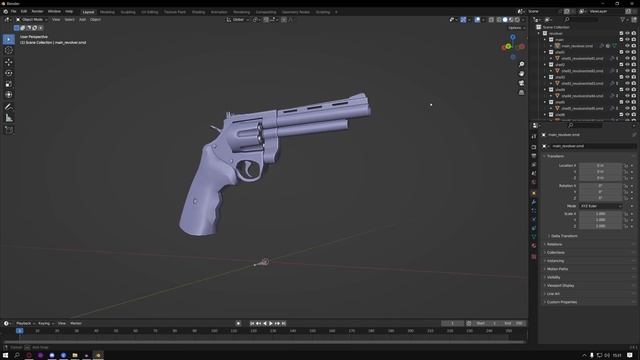Select the 3D Cursor tool
This screenshot has height=360, width=640.
pyautogui.click(x=9, y=50)
